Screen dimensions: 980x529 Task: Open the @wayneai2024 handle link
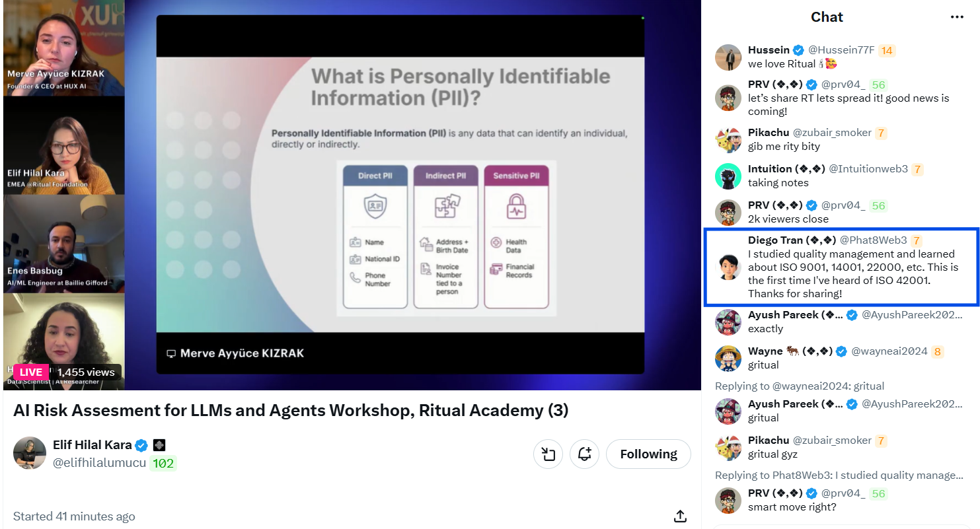(x=889, y=351)
